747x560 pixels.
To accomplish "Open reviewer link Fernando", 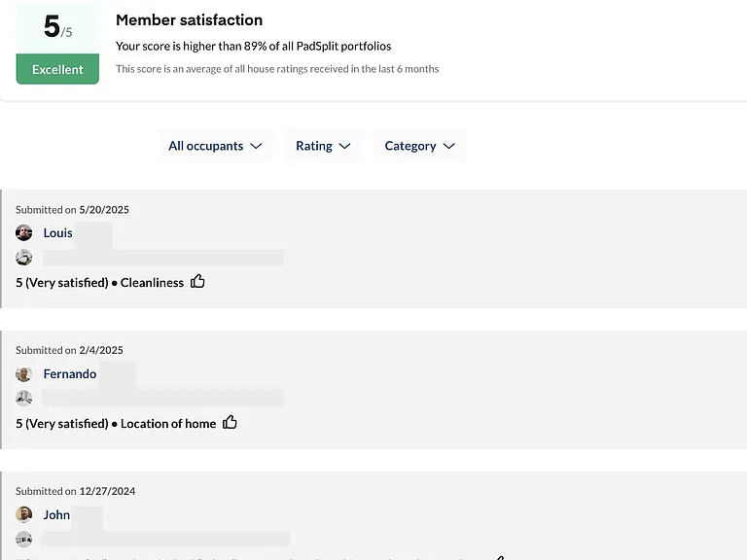I will (x=70, y=373).
